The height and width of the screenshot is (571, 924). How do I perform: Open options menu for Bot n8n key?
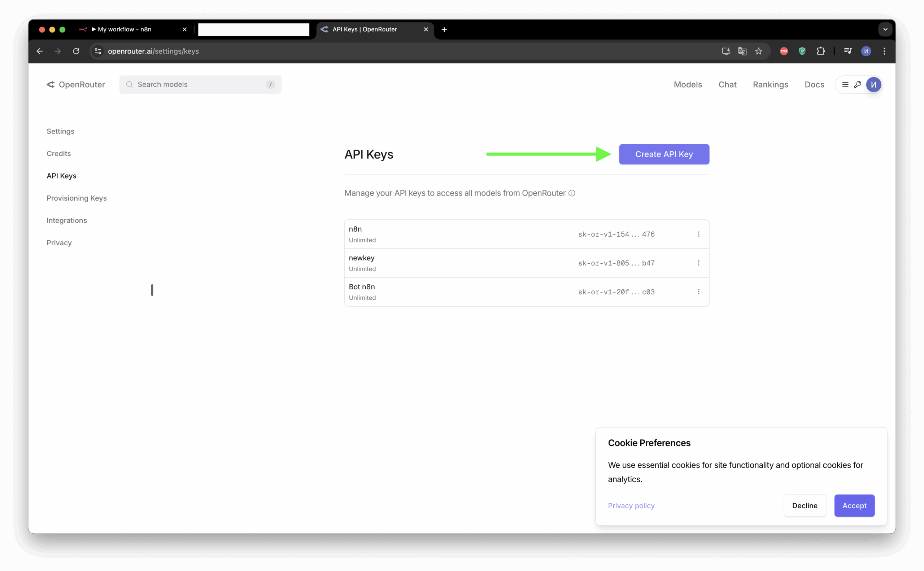pyautogui.click(x=698, y=292)
